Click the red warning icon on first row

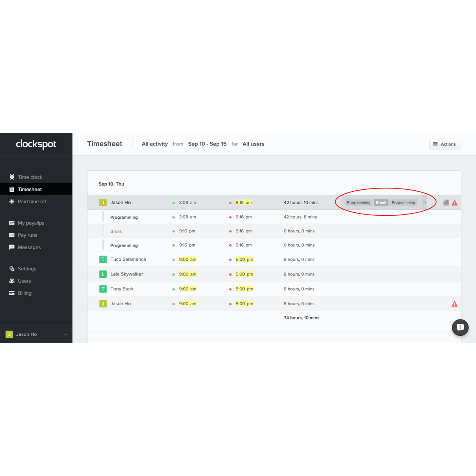click(x=454, y=203)
